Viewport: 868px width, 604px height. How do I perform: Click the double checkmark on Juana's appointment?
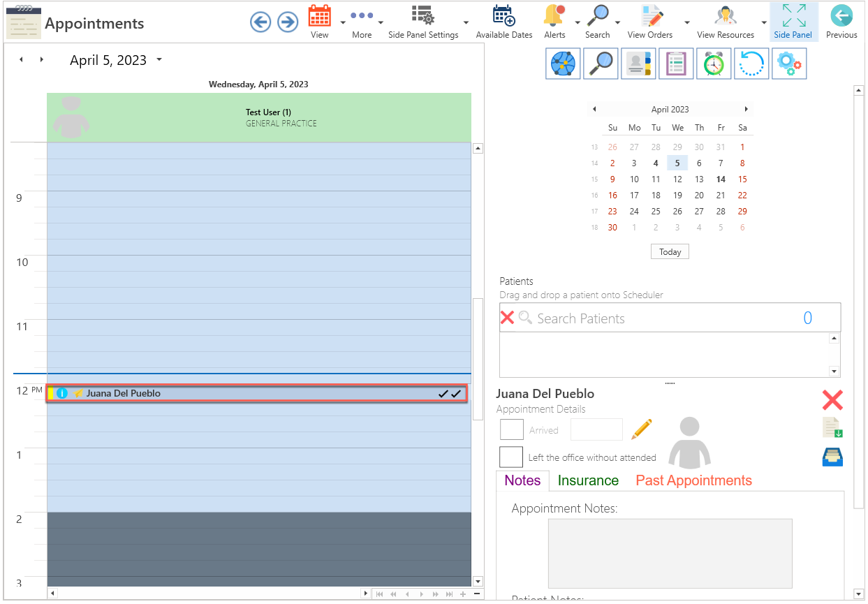tap(450, 394)
